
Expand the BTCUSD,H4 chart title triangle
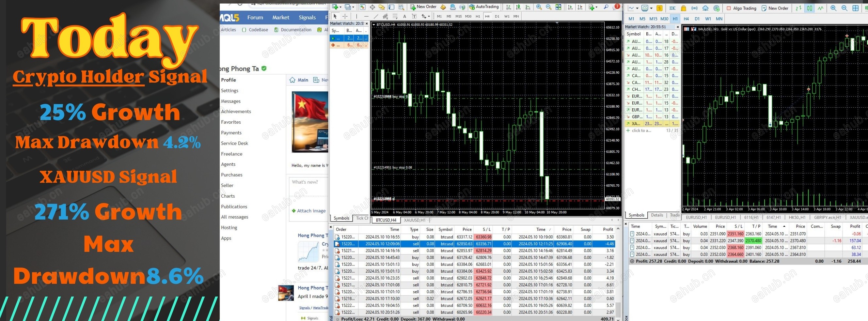click(374, 24)
